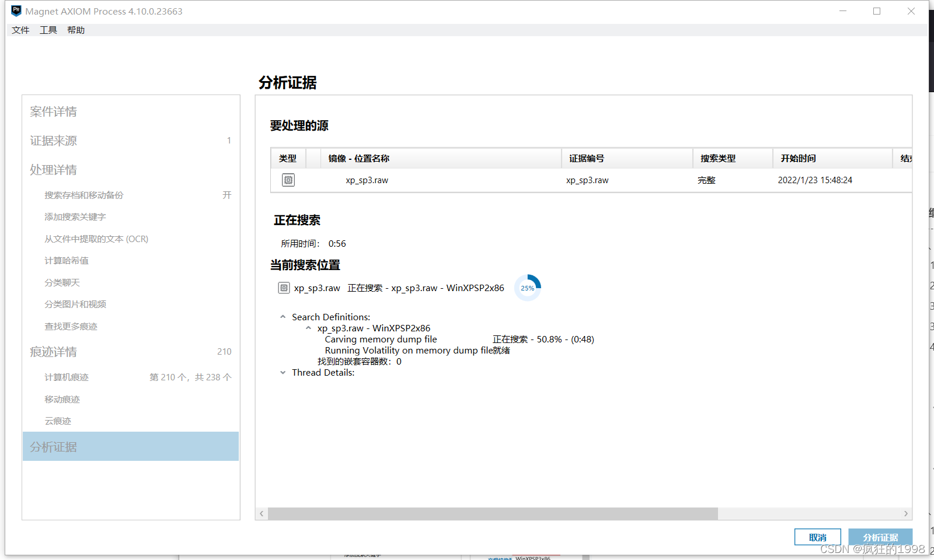Collapse the xp_sp3.raw - WinXPSP2x86 node

(x=308, y=328)
